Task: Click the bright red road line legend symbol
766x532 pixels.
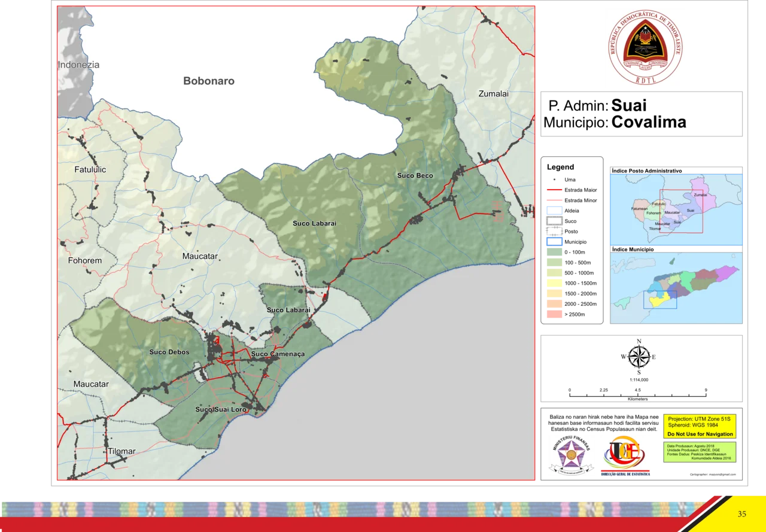Action: (x=555, y=189)
